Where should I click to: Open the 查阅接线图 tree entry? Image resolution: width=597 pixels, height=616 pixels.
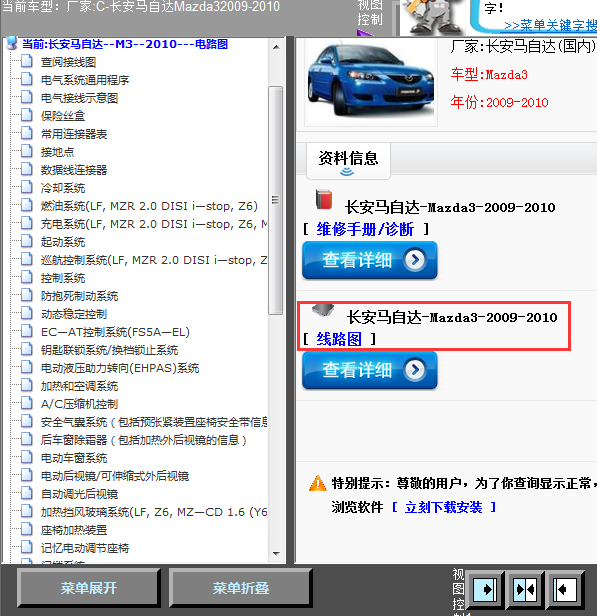tap(68, 62)
